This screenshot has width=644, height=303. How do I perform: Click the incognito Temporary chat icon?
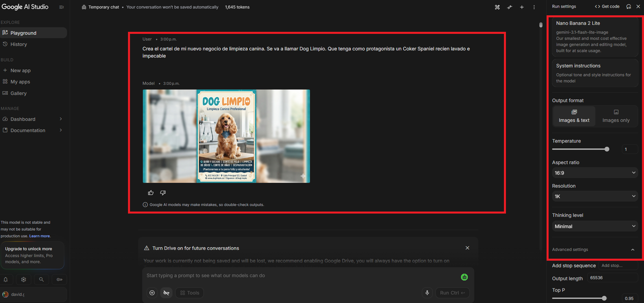point(84,7)
